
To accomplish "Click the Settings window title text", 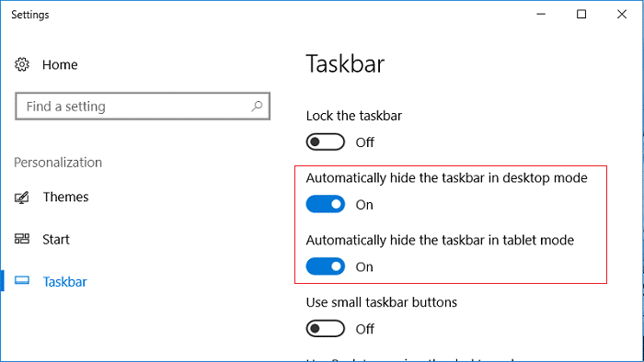I will pyautogui.click(x=30, y=15).
